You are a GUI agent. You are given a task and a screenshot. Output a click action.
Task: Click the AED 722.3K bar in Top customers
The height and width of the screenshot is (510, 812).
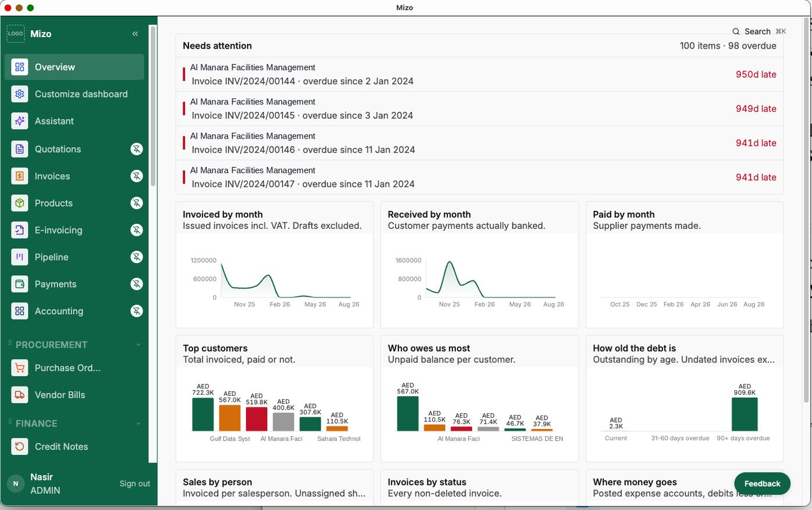(203, 414)
